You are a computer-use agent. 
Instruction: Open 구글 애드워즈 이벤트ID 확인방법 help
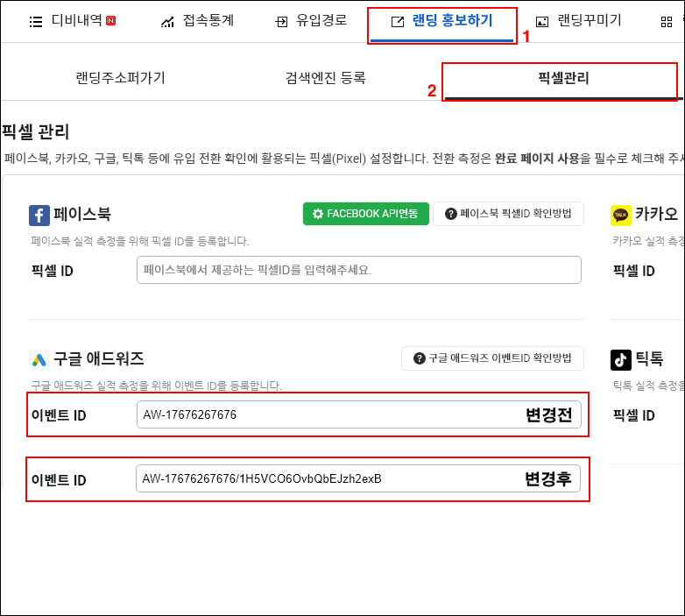(492, 358)
